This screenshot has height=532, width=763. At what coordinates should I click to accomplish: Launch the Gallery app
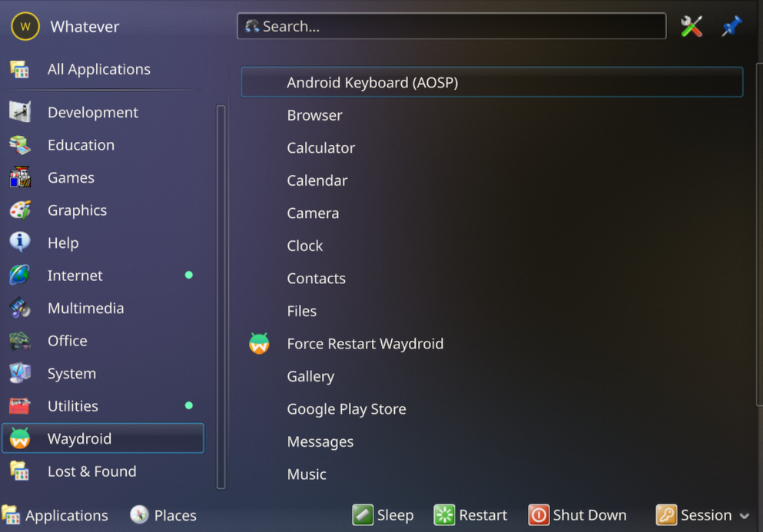coord(492,376)
